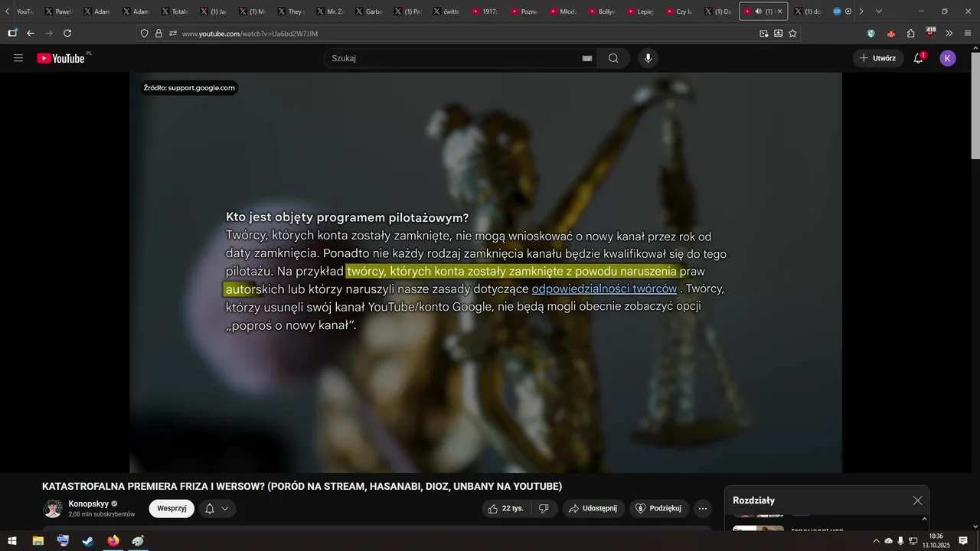Open the Konopskyy channel name
The image size is (980, 551).
coord(89,504)
